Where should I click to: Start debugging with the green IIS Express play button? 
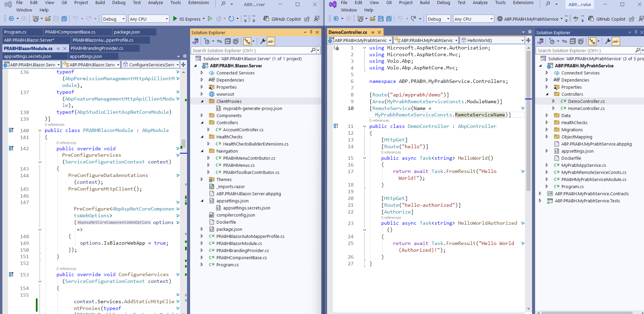click(175, 19)
